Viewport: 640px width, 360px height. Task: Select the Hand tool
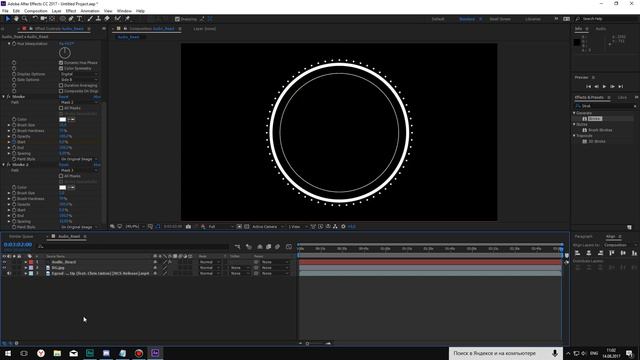(x=16, y=19)
